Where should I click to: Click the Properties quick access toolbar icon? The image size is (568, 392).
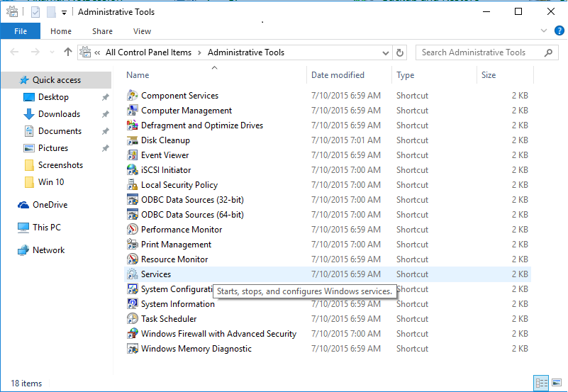coord(35,12)
